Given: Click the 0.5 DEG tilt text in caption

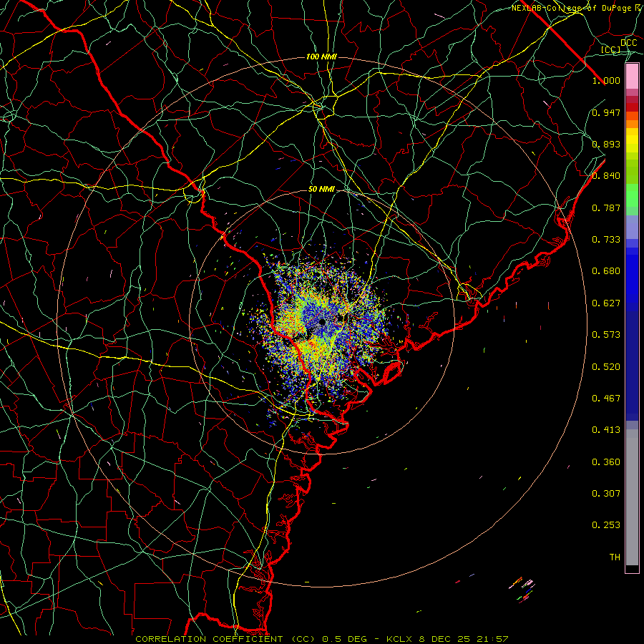Looking at the screenshot, I should pos(346,639).
